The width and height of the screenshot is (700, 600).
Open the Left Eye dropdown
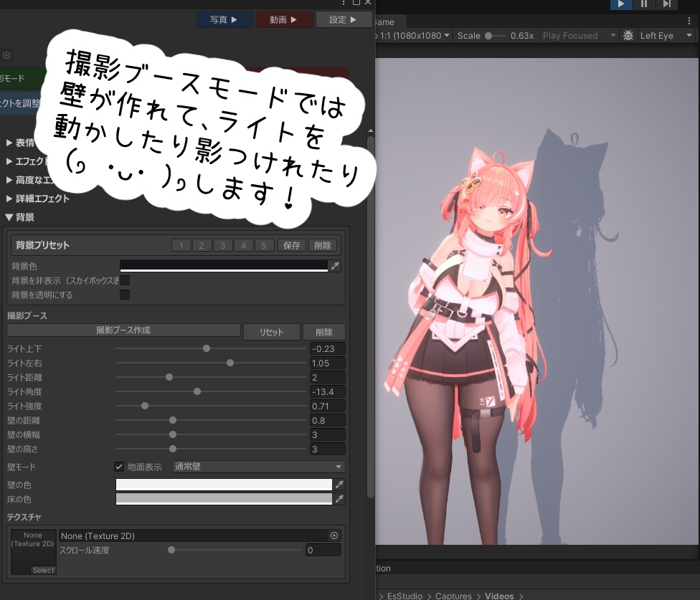pos(665,35)
